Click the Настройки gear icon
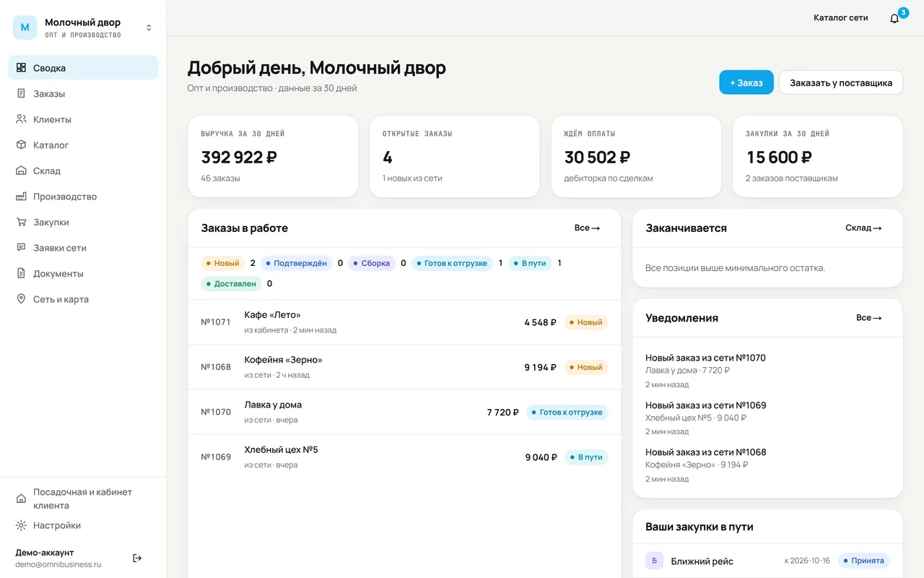This screenshot has height=578, width=924. pos(21,525)
